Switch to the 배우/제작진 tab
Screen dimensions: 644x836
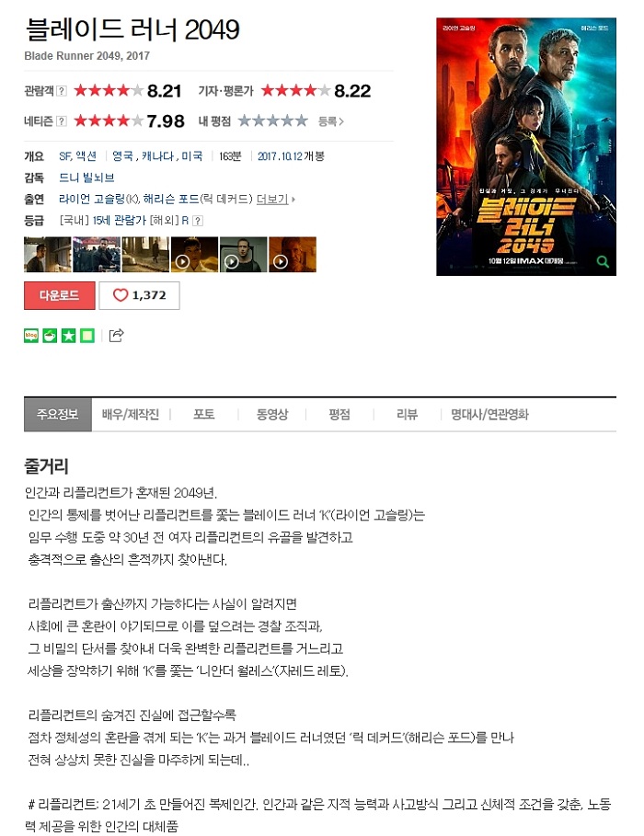coord(131,414)
